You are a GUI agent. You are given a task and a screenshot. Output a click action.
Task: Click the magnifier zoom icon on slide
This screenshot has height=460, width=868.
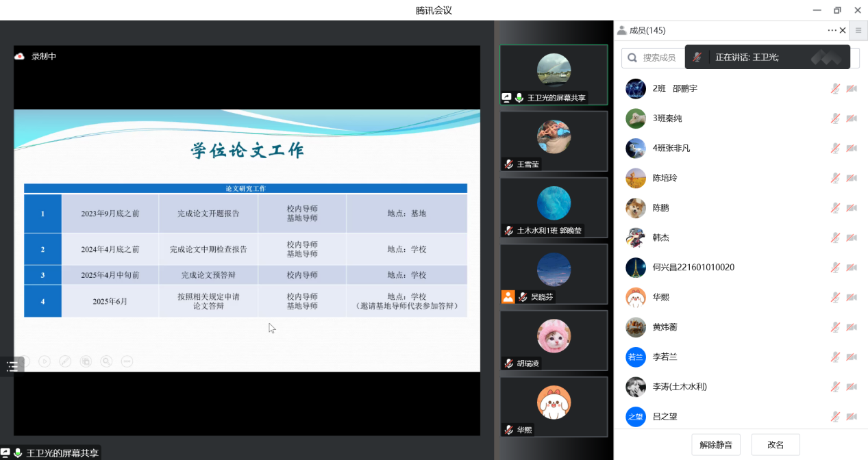(106, 361)
